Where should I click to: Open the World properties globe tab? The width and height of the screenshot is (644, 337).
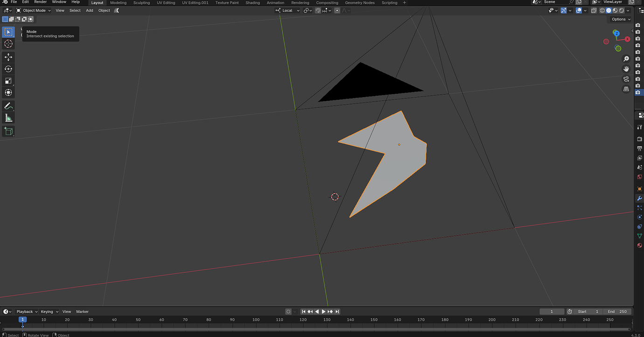pyautogui.click(x=639, y=177)
